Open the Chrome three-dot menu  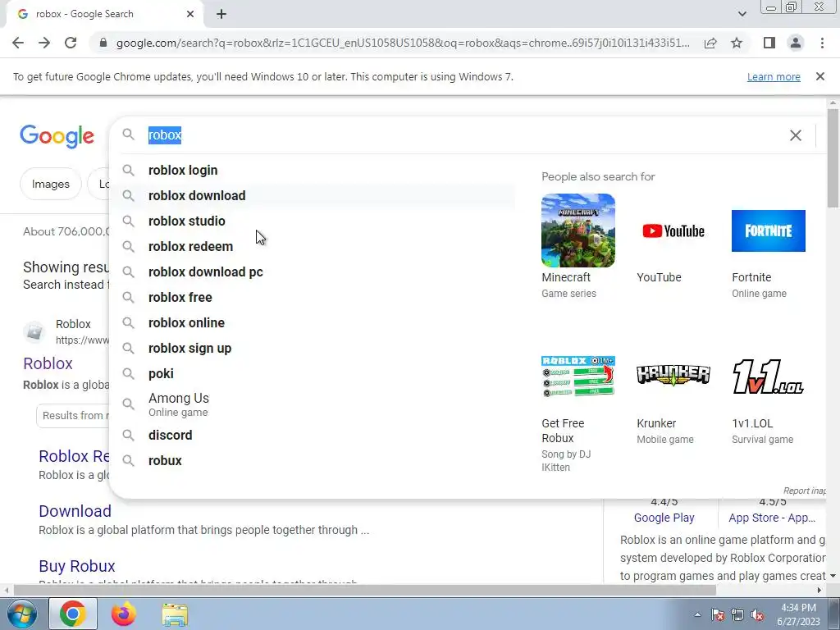(x=822, y=43)
